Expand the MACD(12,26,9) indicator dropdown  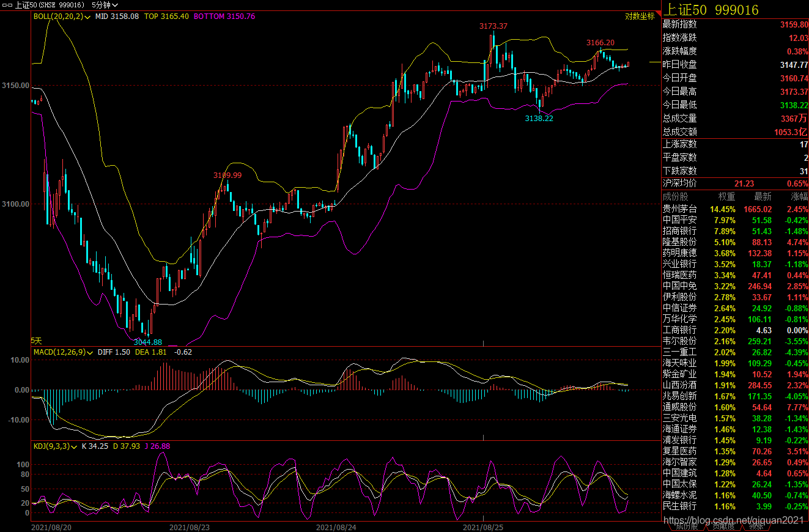63,352
